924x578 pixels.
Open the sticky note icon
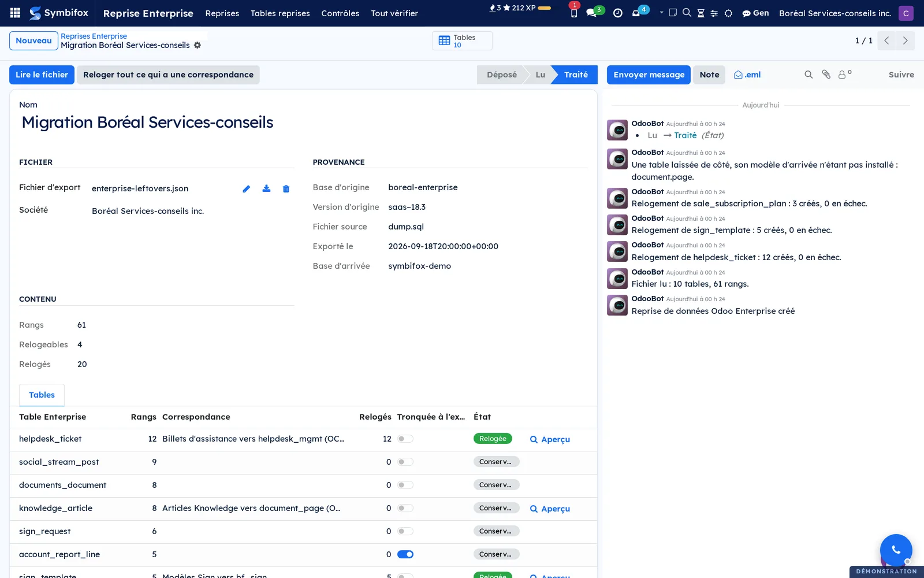(673, 13)
